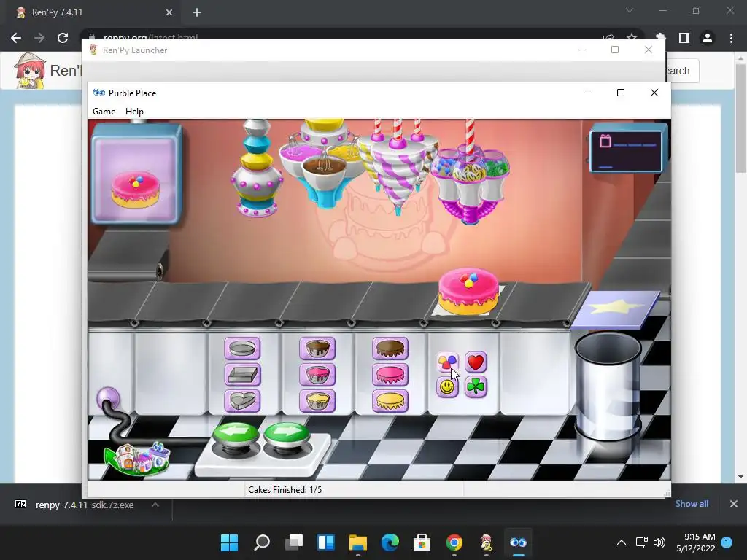Open File Explorer from taskbar

click(357, 542)
